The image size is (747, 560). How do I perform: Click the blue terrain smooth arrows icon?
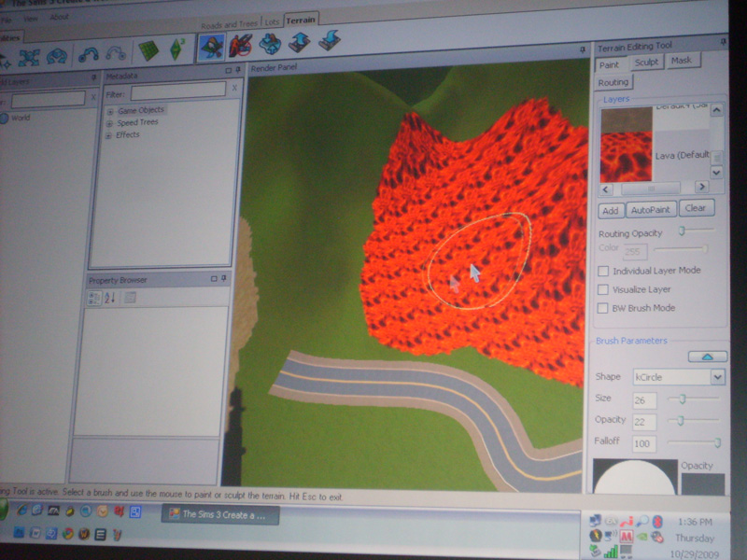270,44
